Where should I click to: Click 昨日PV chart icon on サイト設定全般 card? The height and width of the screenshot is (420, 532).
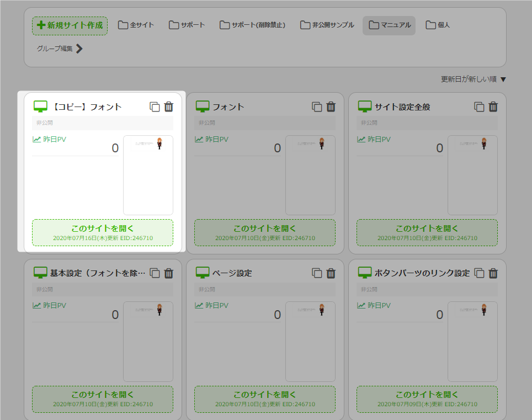[x=361, y=139]
